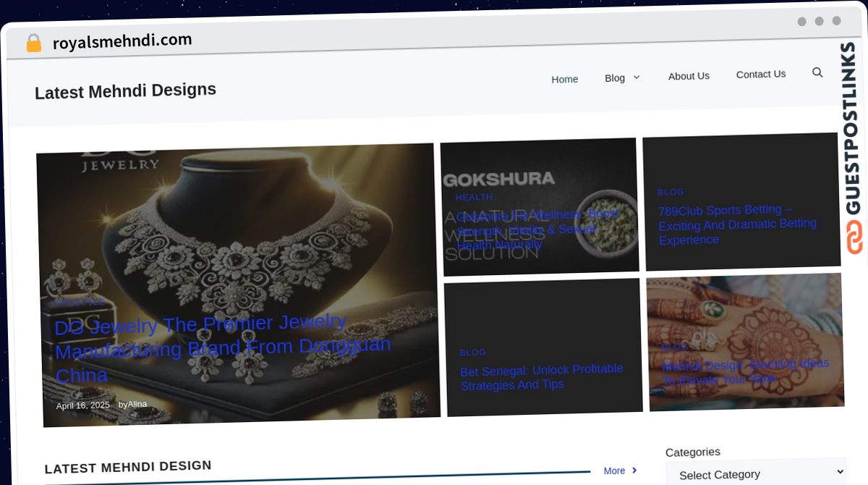
Task: Click the byAlina author link
Action: click(132, 404)
